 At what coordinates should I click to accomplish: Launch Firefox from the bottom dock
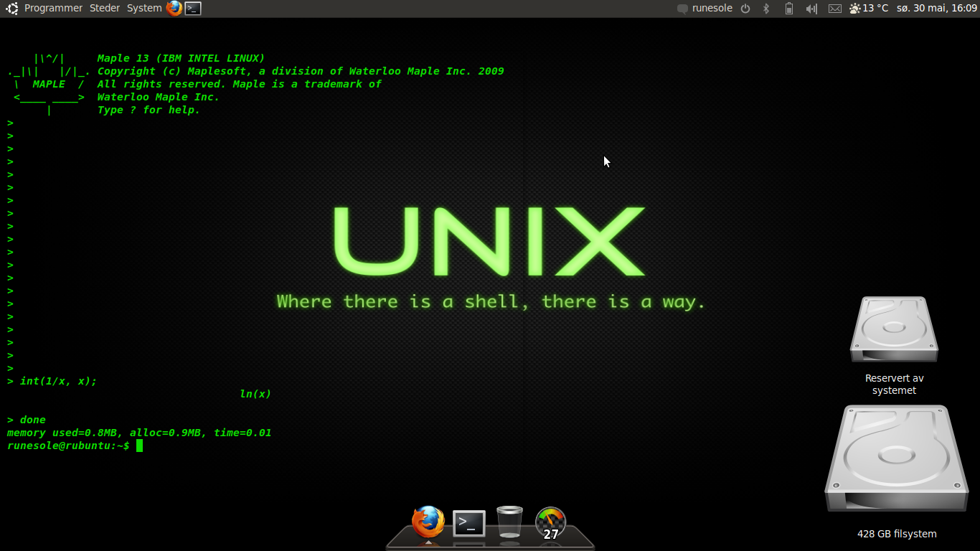tap(428, 522)
